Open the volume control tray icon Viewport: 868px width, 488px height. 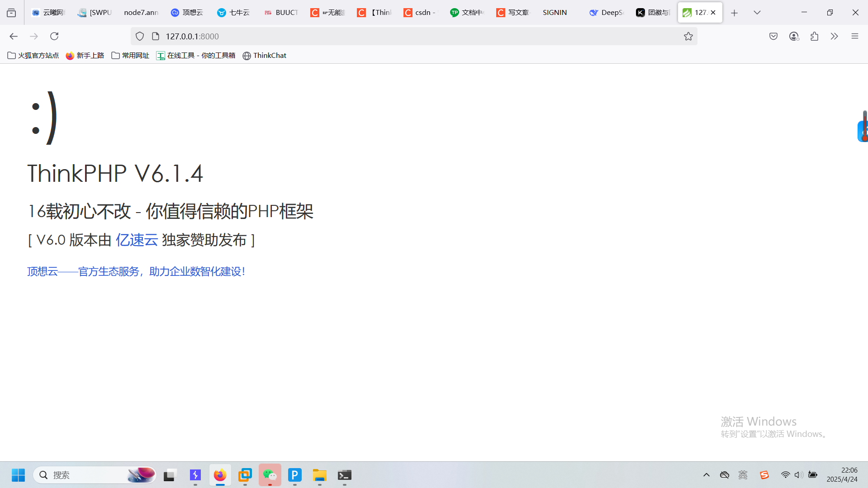(x=799, y=475)
